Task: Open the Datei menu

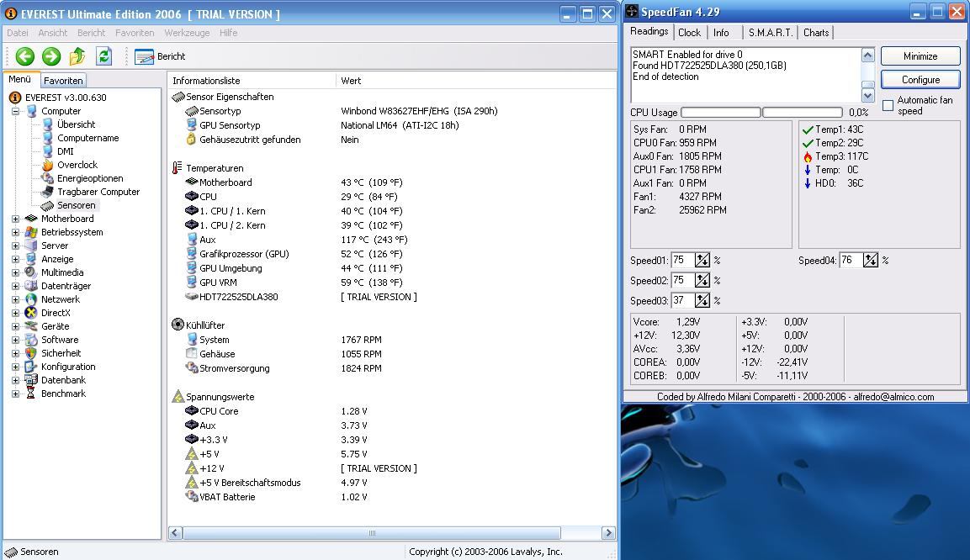Action: click(18, 33)
